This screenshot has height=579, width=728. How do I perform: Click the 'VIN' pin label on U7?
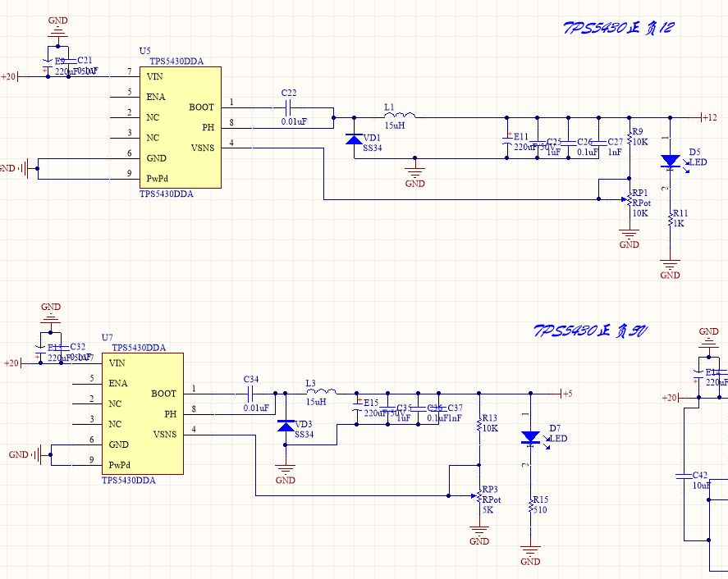click(117, 362)
